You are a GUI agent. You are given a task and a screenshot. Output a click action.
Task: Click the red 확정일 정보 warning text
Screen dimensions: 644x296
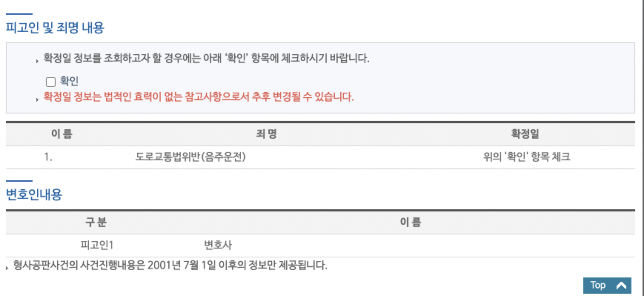pyautogui.click(x=199, y=97)
